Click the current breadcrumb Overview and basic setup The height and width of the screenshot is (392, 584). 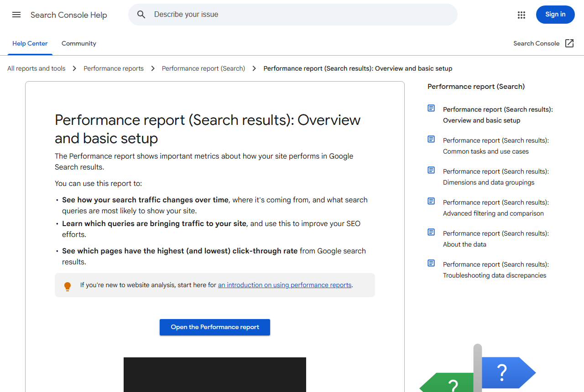point(358,68)
